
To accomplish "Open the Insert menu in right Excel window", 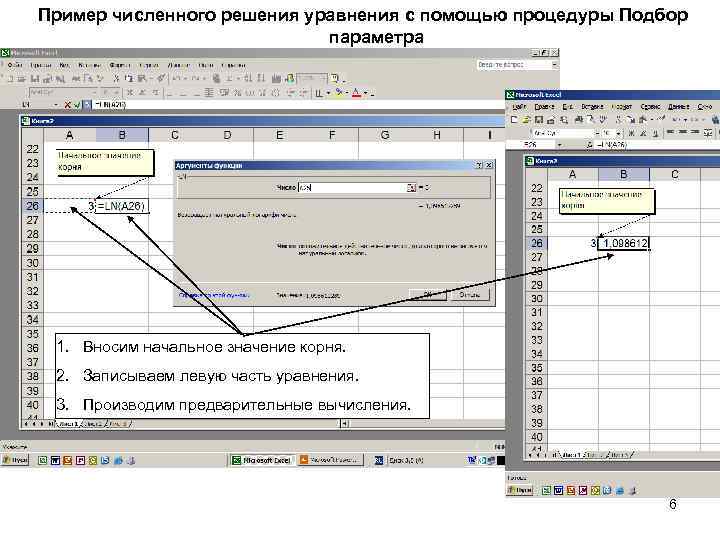I will pos(592,107).
